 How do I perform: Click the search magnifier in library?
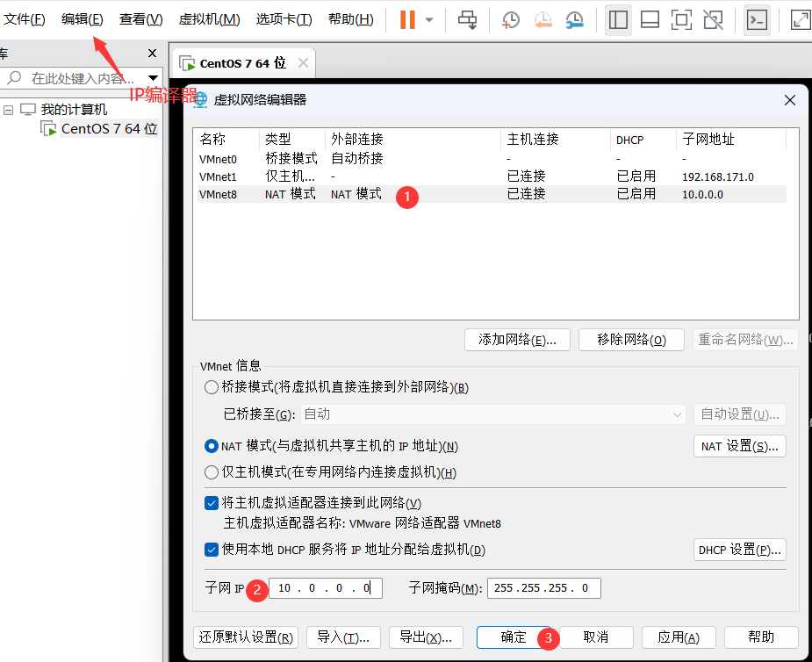pyautogui.click(x=14, y=78)
